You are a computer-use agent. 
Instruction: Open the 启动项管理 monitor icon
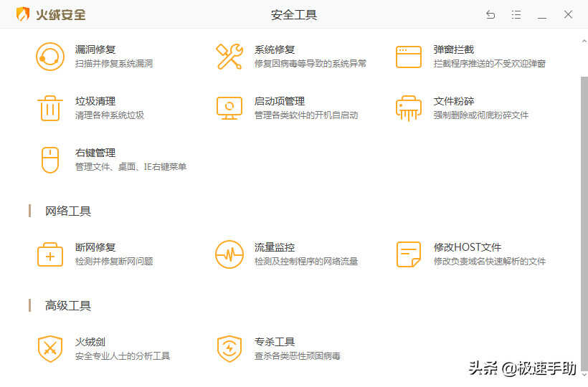click(x=229, y=108)
